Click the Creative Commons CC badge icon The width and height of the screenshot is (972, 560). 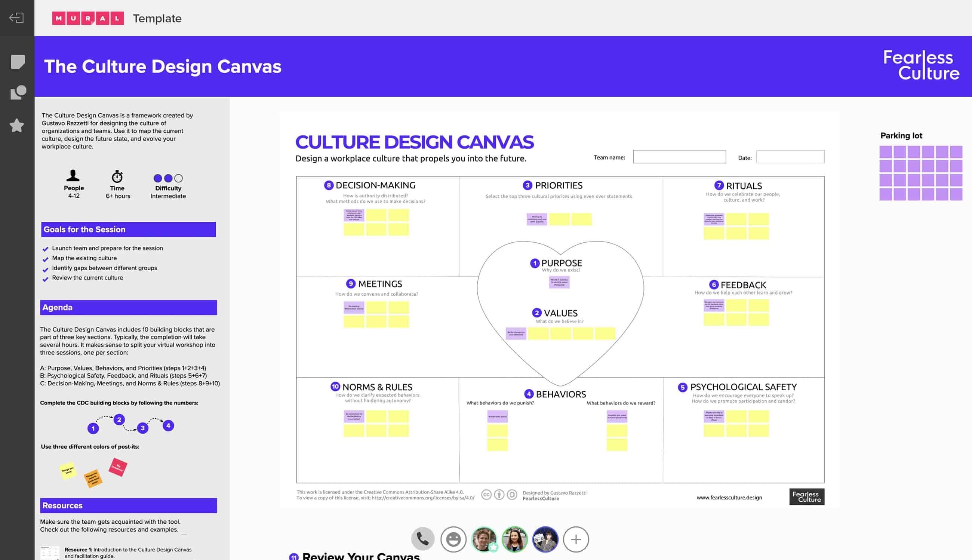pyautogui.click(x=487, y=495)
